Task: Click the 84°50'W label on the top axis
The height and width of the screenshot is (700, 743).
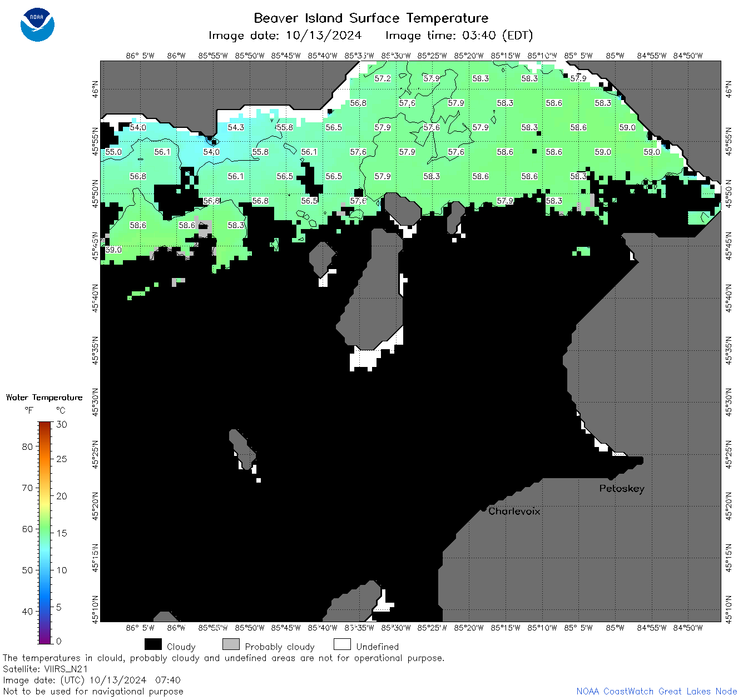Action: point(688,56)
